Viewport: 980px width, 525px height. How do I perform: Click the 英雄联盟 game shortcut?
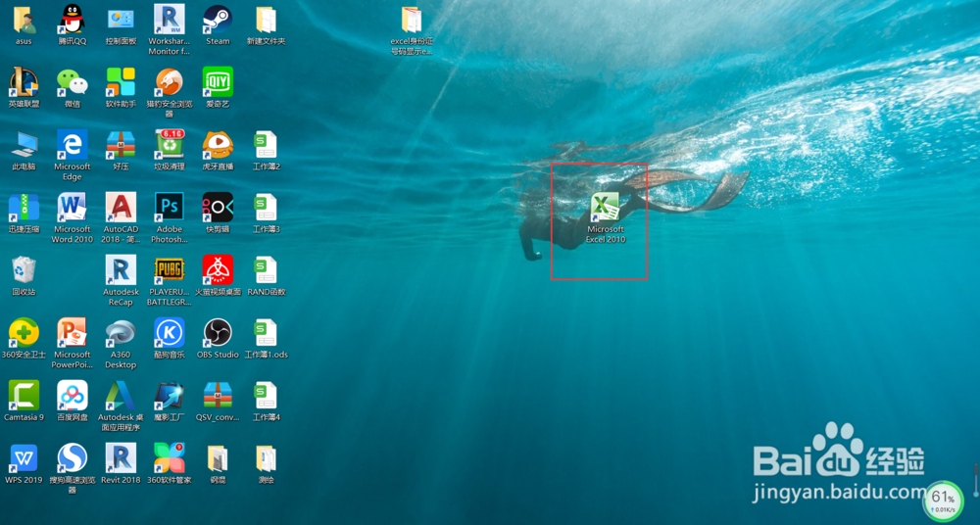(24, 87)
